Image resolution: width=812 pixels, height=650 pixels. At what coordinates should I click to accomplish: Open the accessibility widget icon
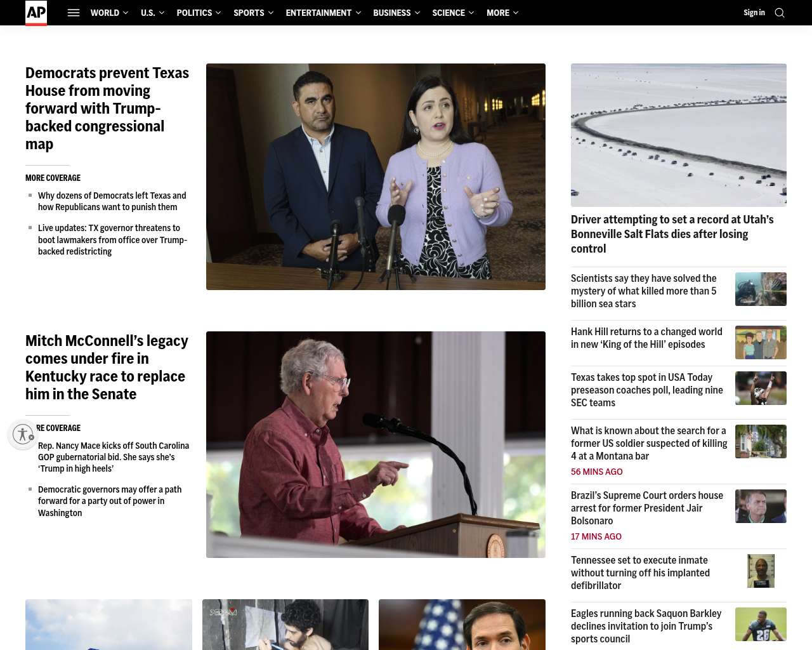(x=23, y=434)
